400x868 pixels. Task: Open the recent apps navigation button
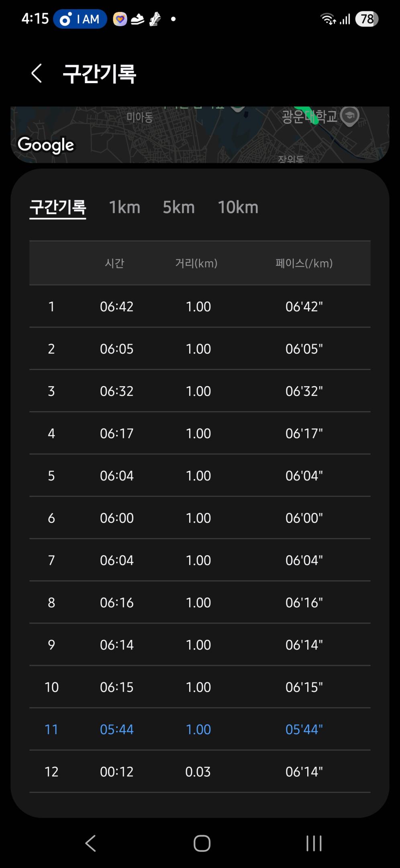[314, 843]
